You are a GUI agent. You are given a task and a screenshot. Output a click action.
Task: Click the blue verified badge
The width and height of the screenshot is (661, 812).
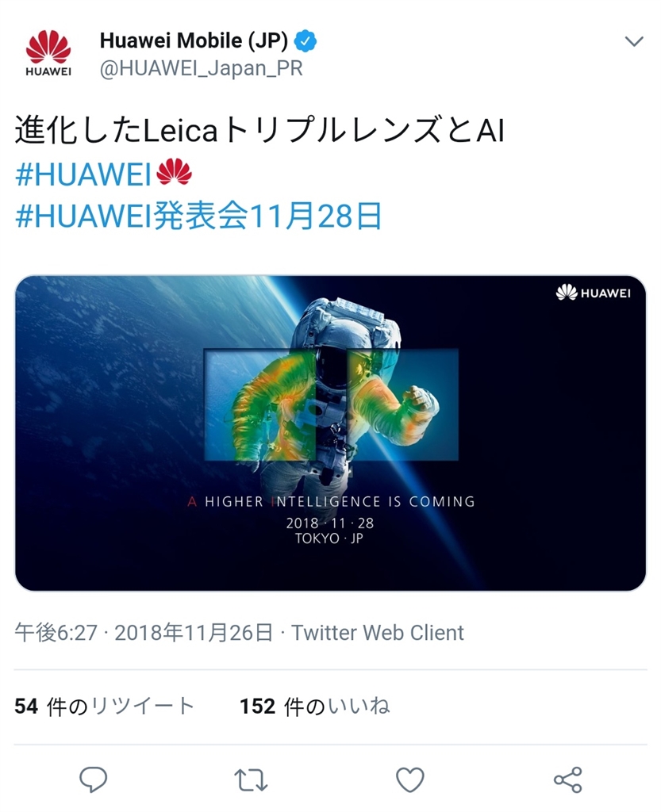click(306, 41)
